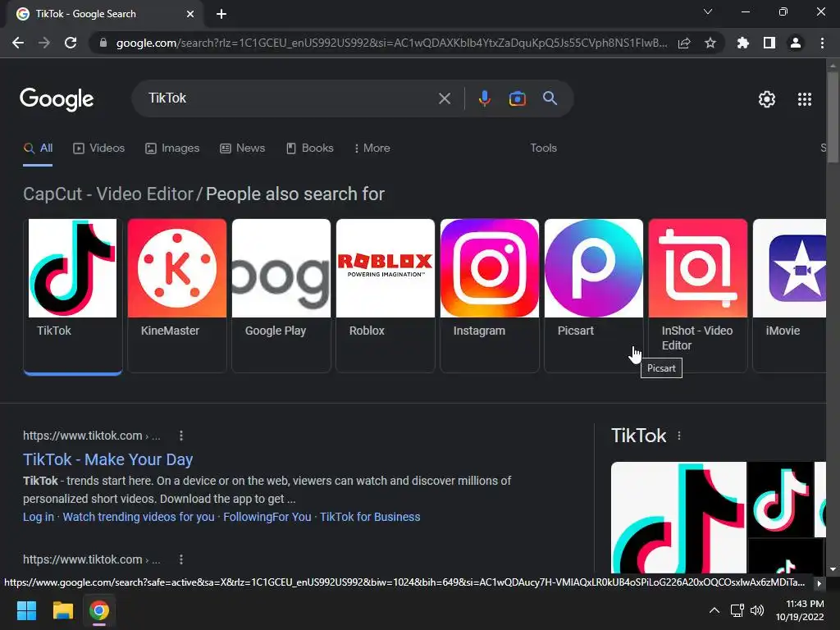This screenshot has width=840, height=630.
Task: Open TikTok knowledge panel more options
Action: coord(678,436)
